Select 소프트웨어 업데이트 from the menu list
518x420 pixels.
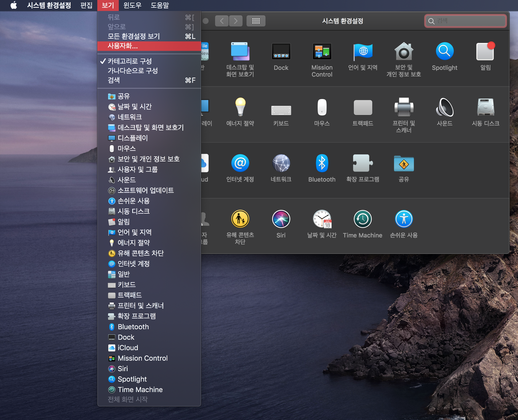point(146,191)
